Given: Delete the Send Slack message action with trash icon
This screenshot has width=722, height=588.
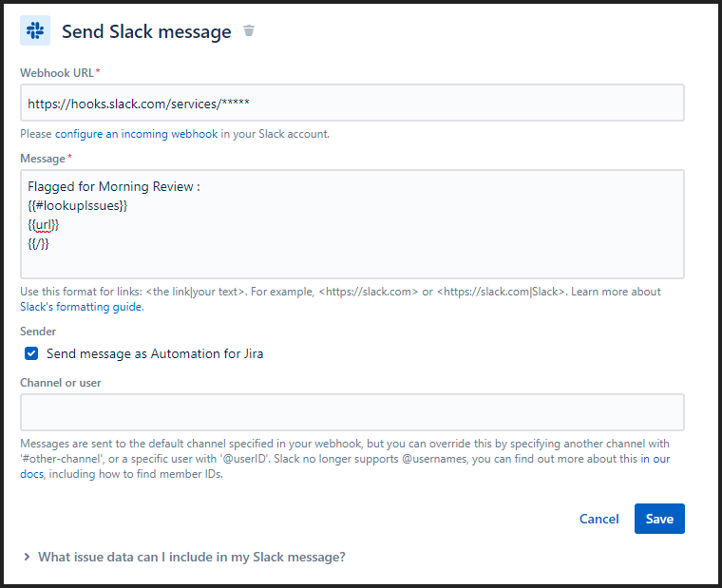Looking at the screenshot, I should tap(249, 30).
